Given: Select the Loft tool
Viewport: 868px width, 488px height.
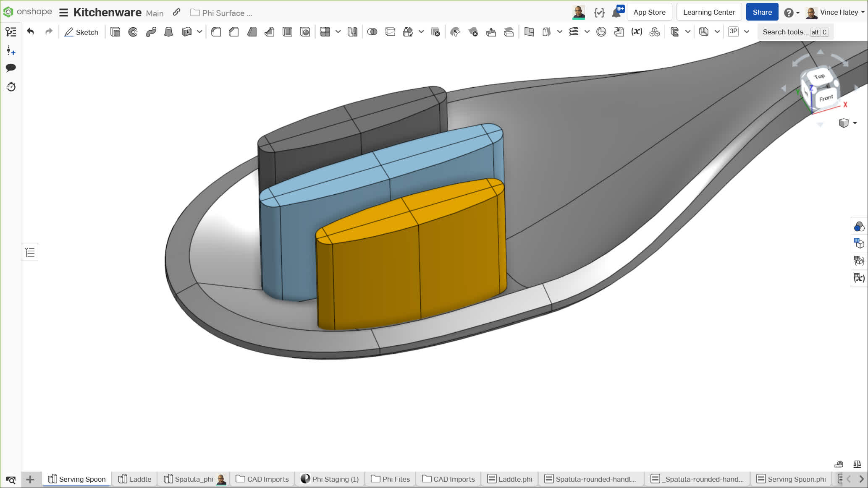Looking at the screenshot, I should coord(168,32).
